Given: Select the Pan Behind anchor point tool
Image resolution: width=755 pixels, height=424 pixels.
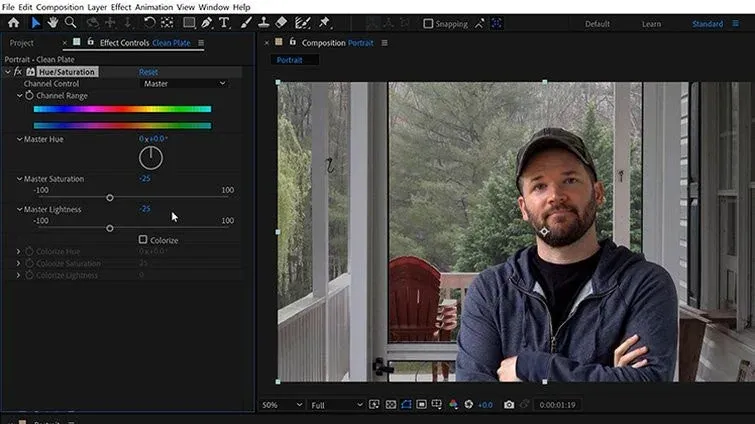Looking at the screenshot, I should point(167,23).
